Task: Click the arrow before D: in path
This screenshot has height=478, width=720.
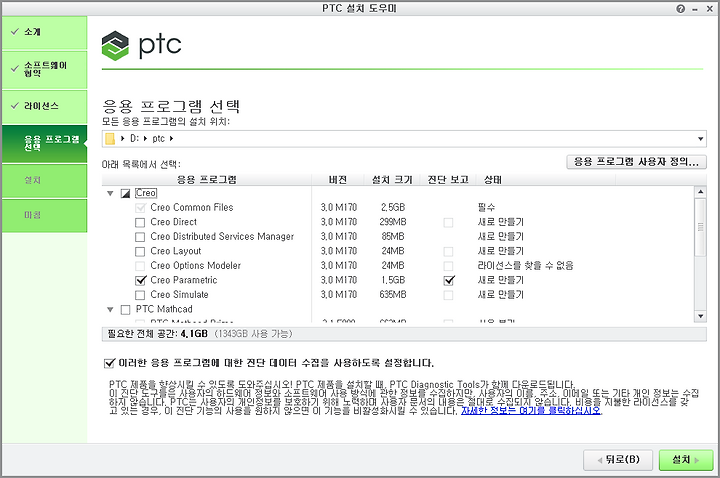Action: click(123, 139)
